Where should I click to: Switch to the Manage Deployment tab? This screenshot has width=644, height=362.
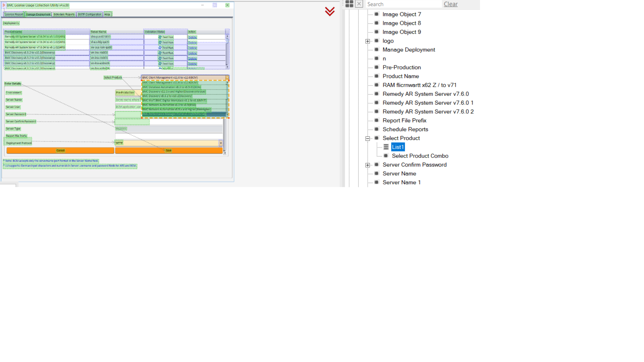[x=38, y=14]
